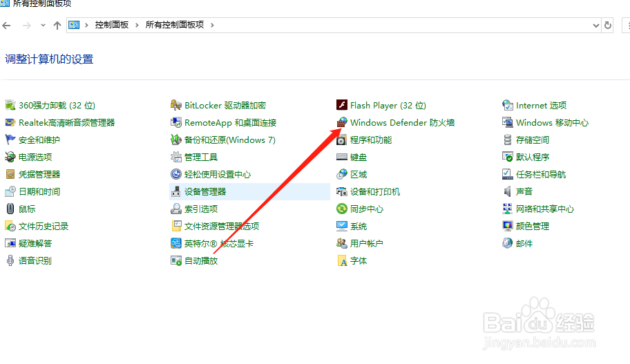Open the address bar history dropdown
630x364 pixels.
(x=596, y=26)
